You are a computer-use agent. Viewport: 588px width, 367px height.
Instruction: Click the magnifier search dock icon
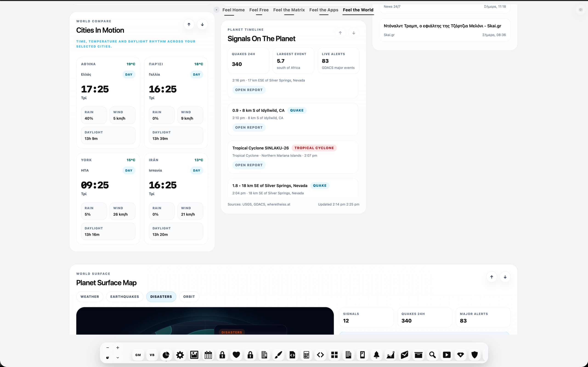click(x=433, y=355)
